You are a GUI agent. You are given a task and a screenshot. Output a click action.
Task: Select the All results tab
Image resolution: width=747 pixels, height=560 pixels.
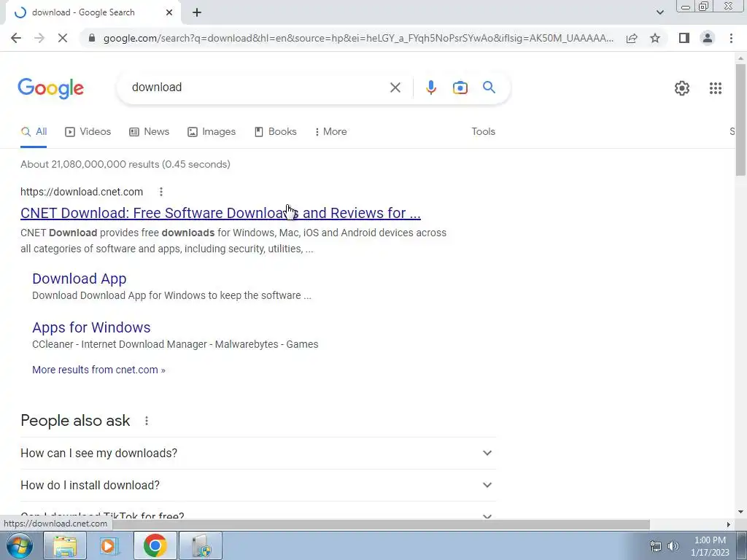tap(34, 132)
